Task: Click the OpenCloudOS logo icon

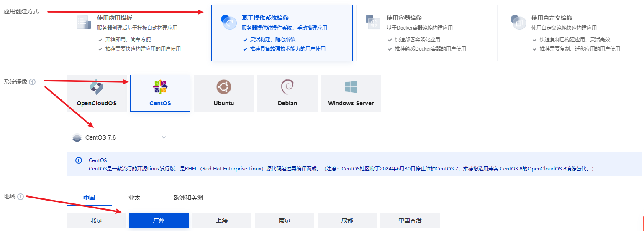Action: point(97,87)
